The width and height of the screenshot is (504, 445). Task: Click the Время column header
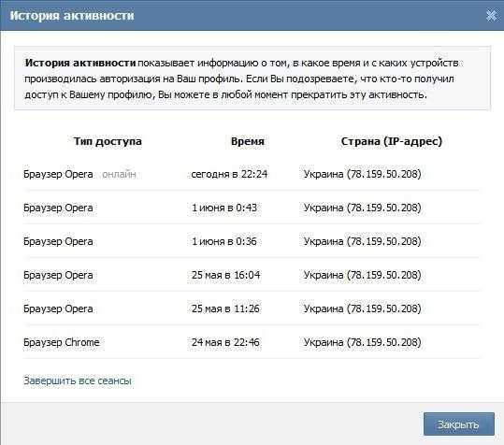click(248, 141)
